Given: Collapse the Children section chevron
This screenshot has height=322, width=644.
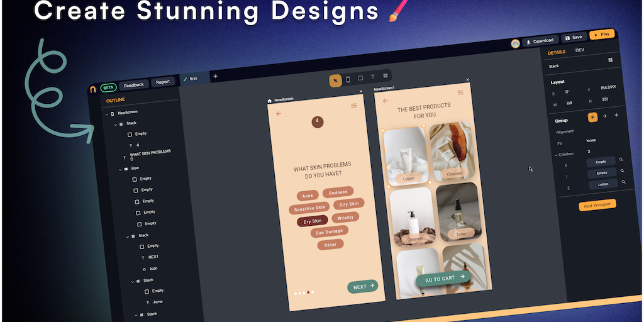Looking at the screenshot, I should point(556,154).
